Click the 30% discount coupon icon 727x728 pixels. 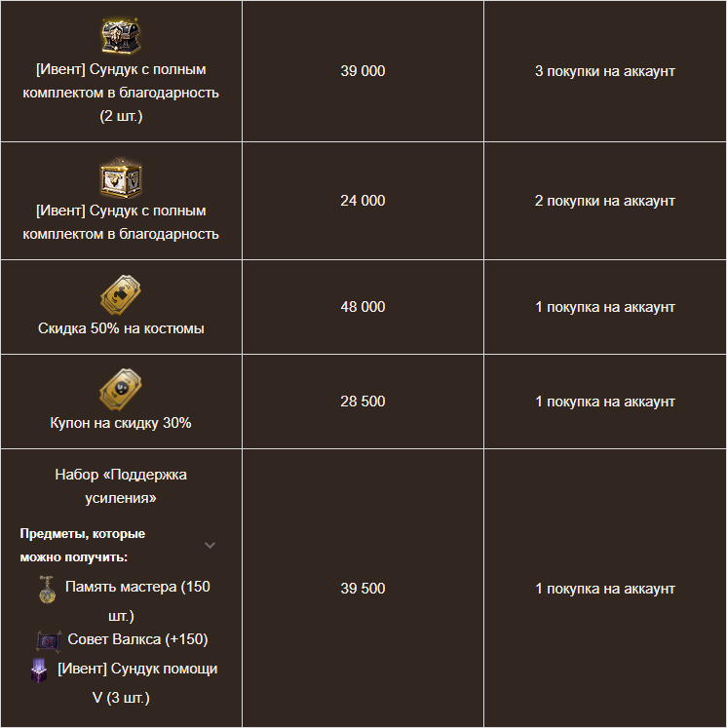[x=121, y=389]
